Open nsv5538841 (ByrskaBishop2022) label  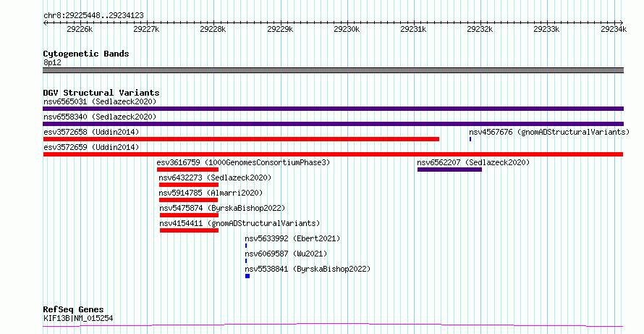(x=308, y=269)
